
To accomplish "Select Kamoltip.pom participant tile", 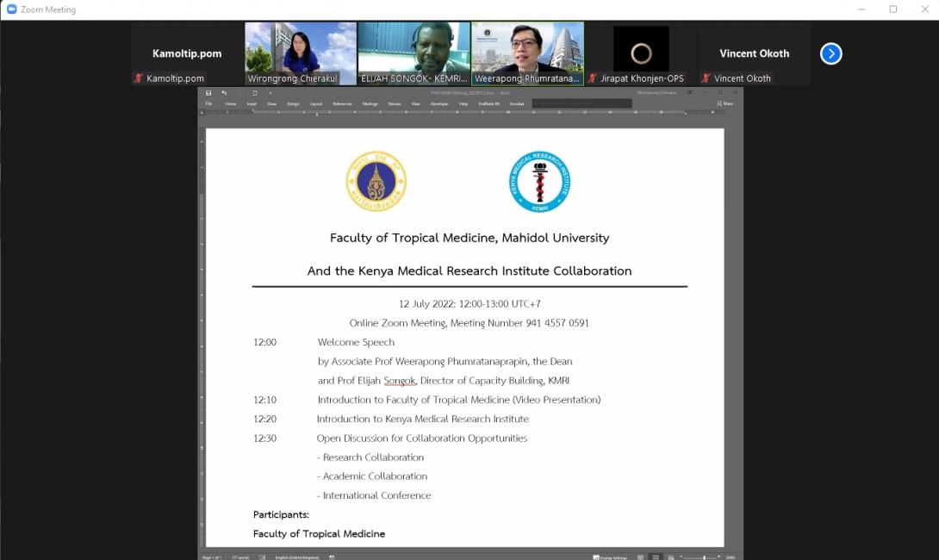I will pos(187,53).
